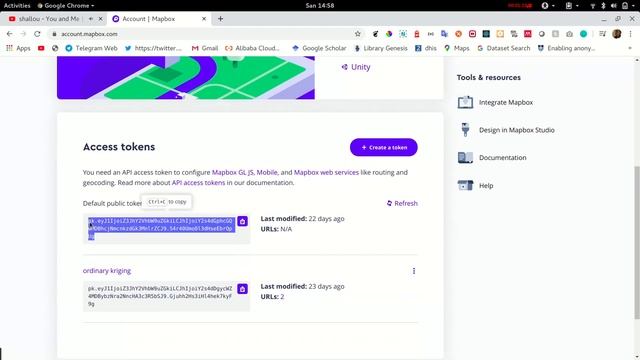This screenshot has width=640, height=360.
Task: Close the Account | Mapbox tab
Action: coord(204,19)
